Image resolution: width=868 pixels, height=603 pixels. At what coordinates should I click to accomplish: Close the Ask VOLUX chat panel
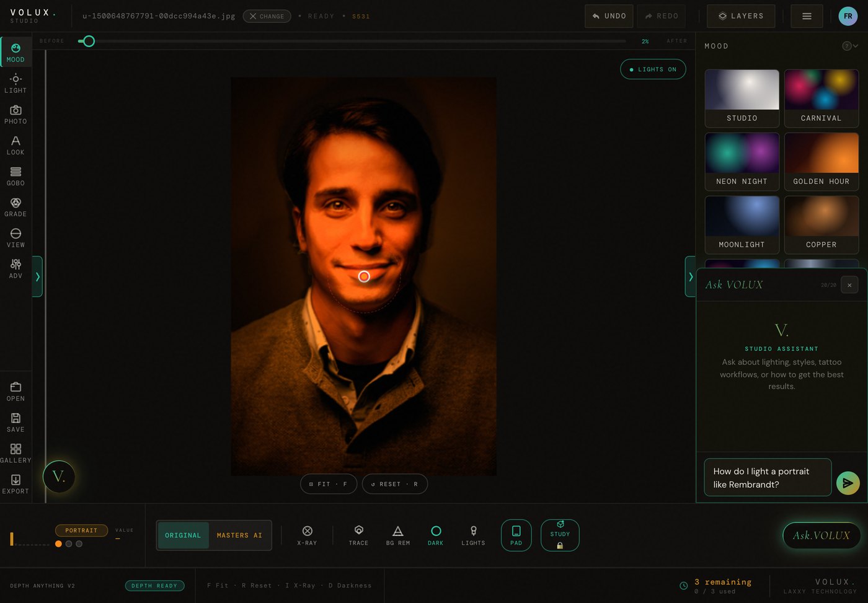(849, 285)
